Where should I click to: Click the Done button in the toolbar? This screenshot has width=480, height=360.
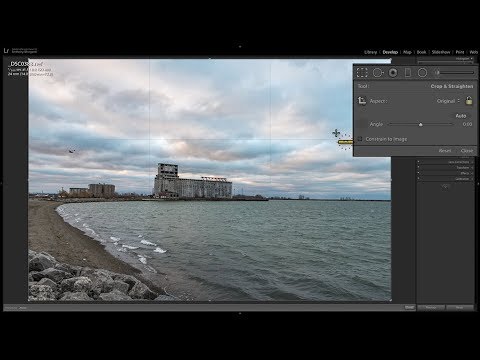click(x=409, y=307)
